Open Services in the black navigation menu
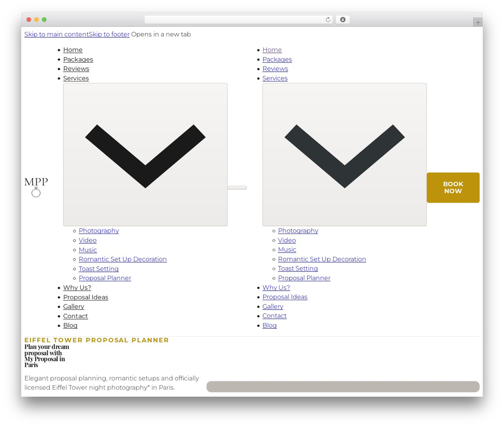 pyautogui.click(x=76, y=78)
